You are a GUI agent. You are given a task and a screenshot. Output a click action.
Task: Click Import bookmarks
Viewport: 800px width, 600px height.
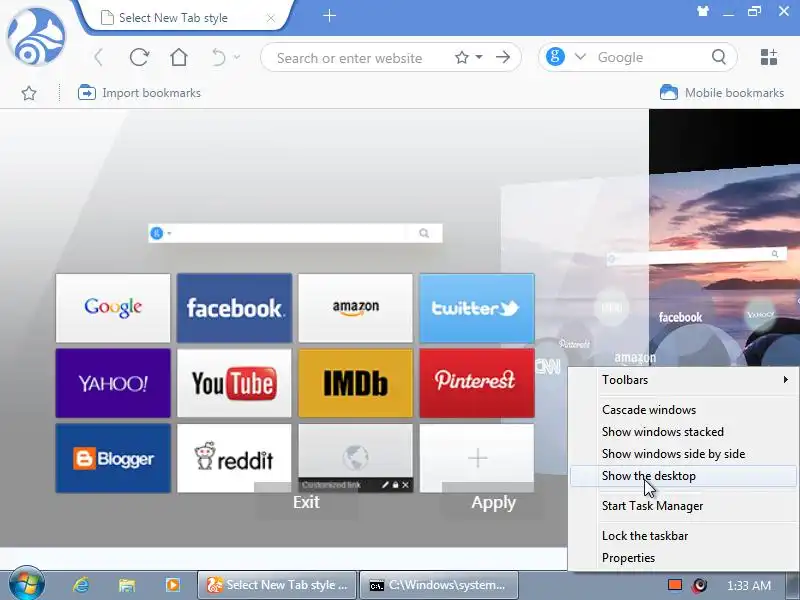(x=139, y=93)
